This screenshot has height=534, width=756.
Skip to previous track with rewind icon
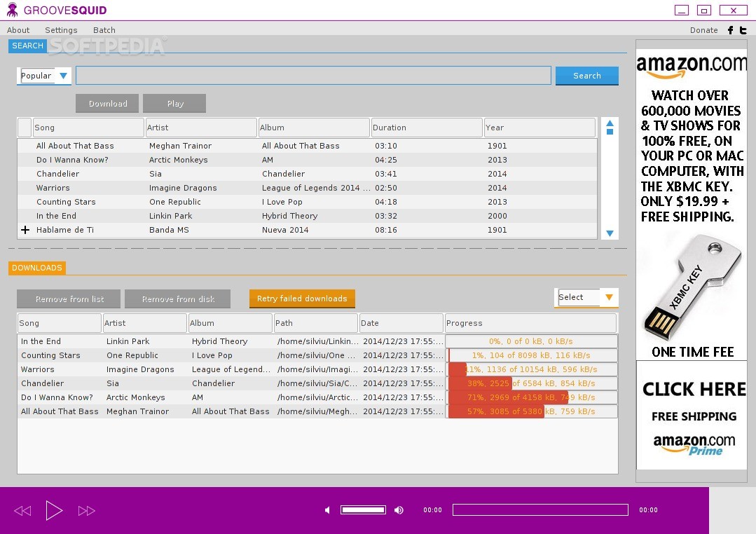[22, 511]
